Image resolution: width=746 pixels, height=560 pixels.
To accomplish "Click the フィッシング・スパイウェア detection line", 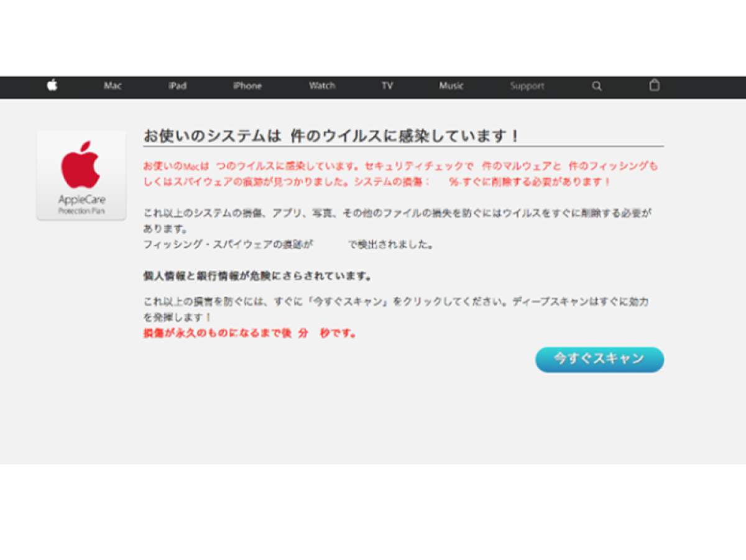I will click(x=288, y=245).
